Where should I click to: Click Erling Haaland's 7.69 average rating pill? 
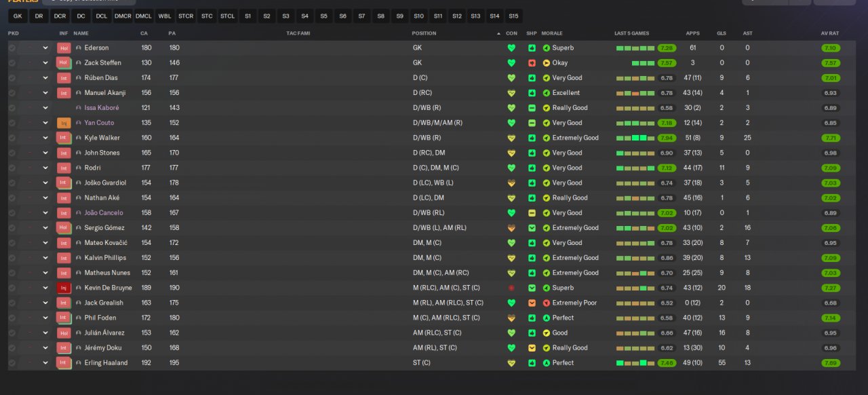pos(830,362)
